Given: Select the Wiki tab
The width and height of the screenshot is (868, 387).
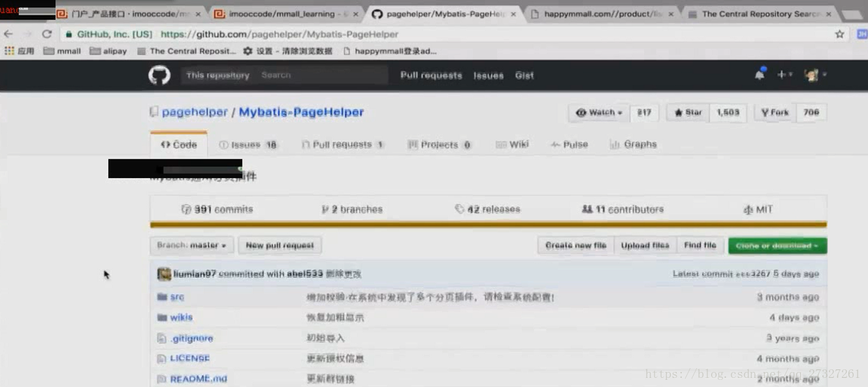Looking at the screenshot, I should (x=512, y=145).
